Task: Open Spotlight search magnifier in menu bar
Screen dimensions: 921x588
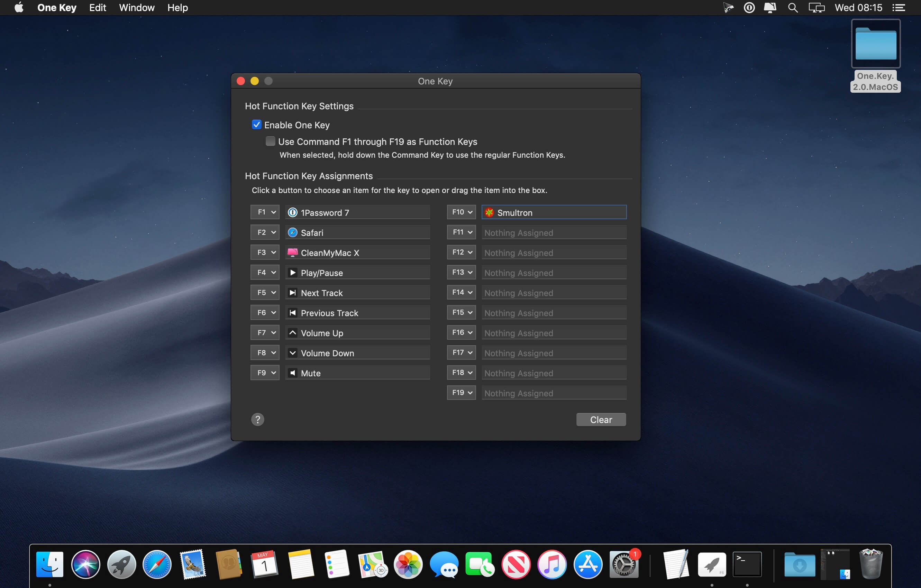Action: [793, 8]
